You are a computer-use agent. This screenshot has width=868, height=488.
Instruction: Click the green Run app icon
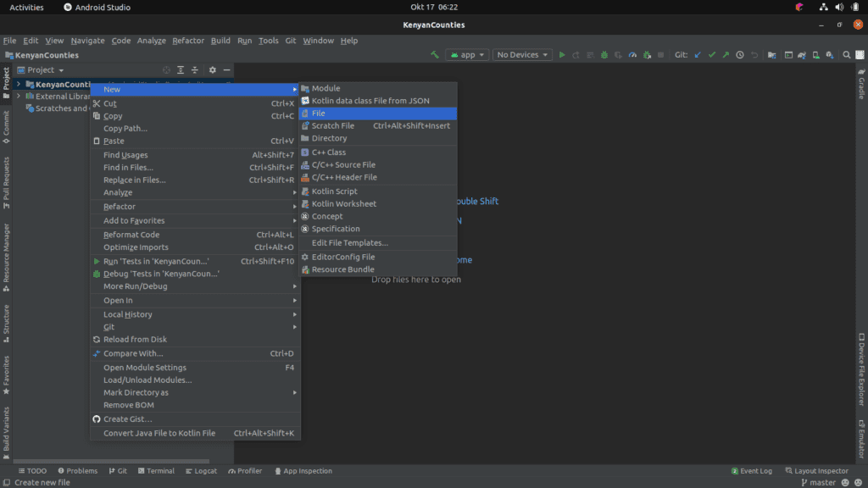(x=561, y=55)
